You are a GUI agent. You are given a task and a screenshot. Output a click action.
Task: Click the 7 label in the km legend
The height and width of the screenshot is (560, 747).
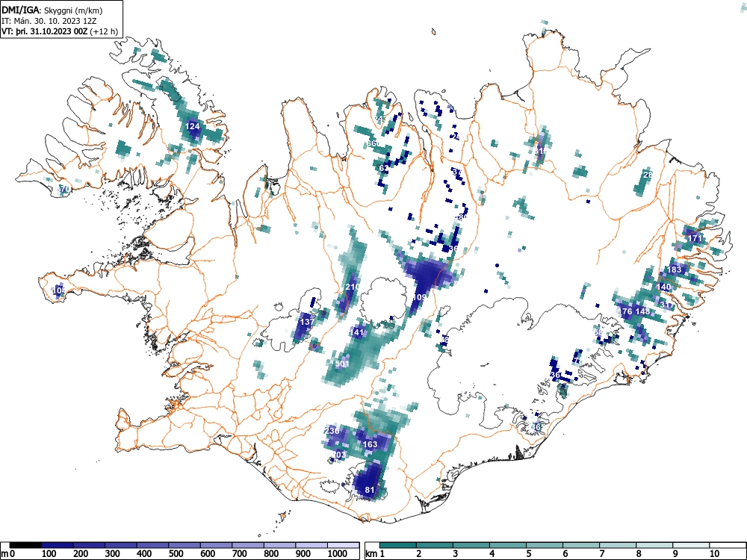coord(601,553)
